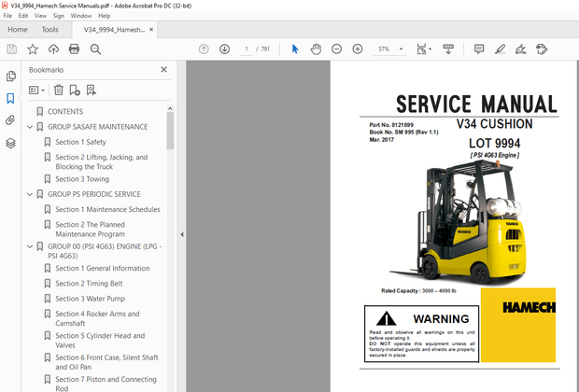Viewport: 579px width, 392px height.
Task: Open Section 3 Towing bookmark
Action: coord(82,179)
